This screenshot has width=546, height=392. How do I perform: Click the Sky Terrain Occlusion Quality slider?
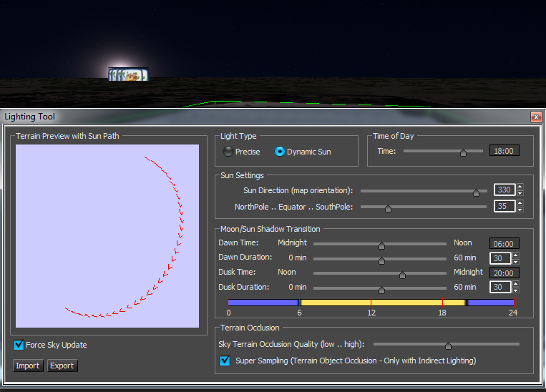pyautogui.click(x=448, y=345)
